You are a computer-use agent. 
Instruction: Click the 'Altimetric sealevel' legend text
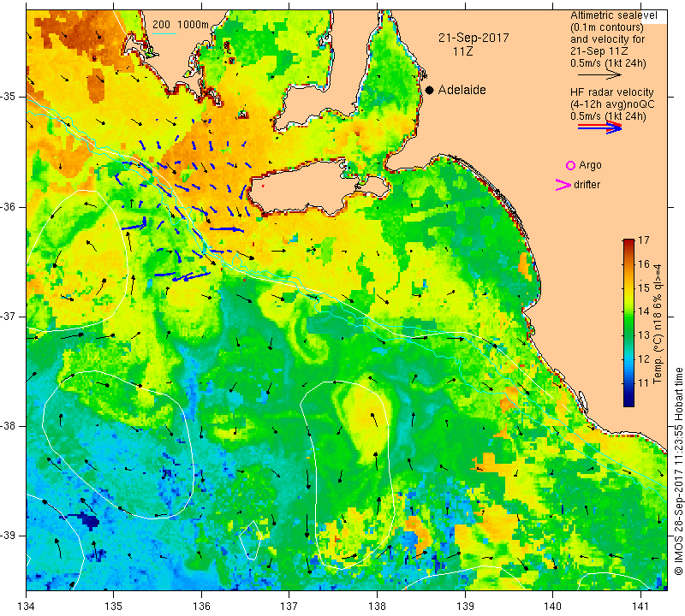613,15
